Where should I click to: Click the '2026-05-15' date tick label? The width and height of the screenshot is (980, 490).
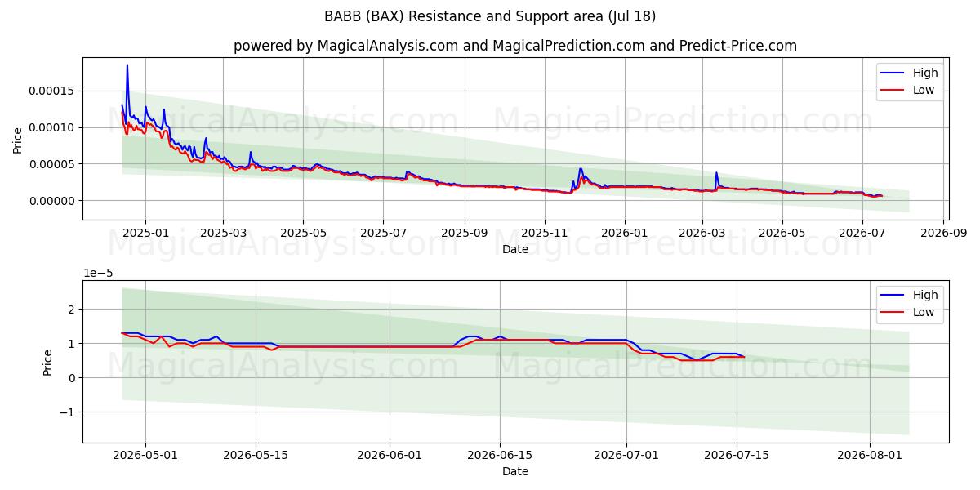click(256, 455)
